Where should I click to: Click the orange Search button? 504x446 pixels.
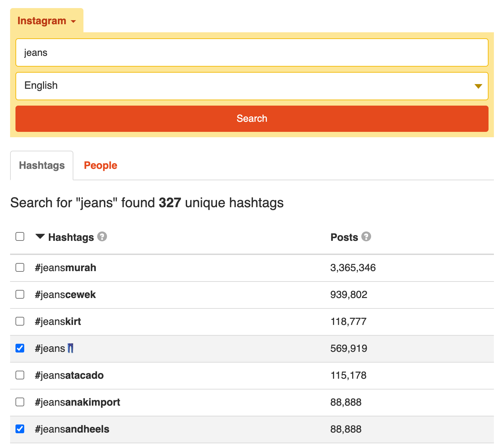pyautogui.click(x=252, y=119)
